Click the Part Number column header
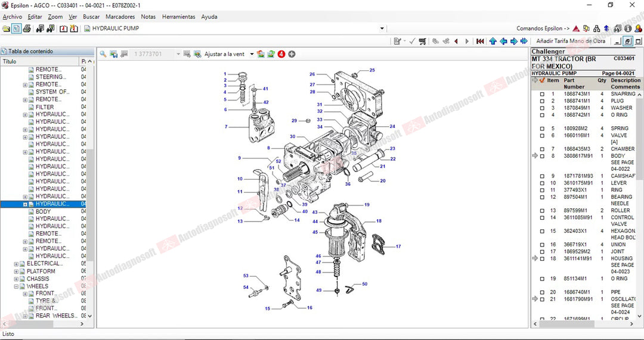644x340 pixels. coord(574,84)
